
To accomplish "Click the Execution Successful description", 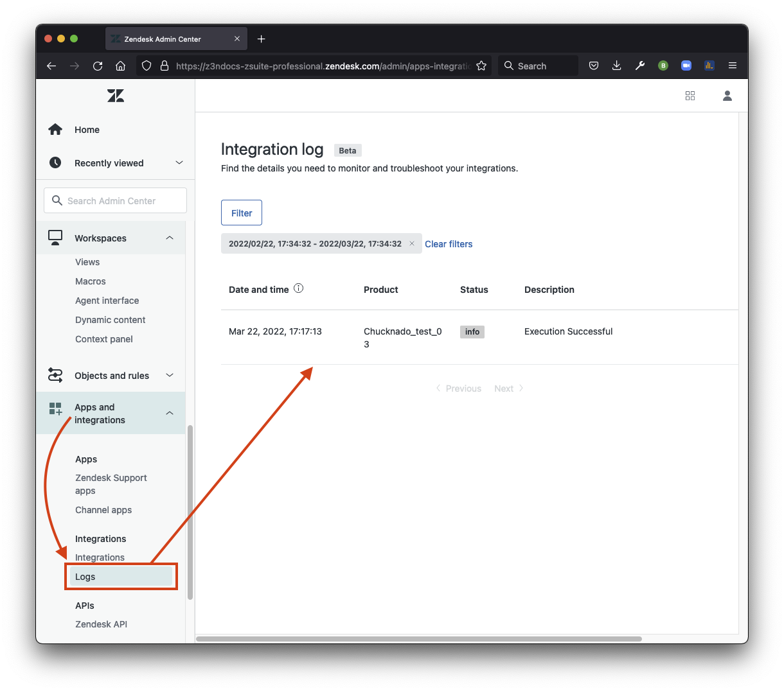I will (569, 331).
